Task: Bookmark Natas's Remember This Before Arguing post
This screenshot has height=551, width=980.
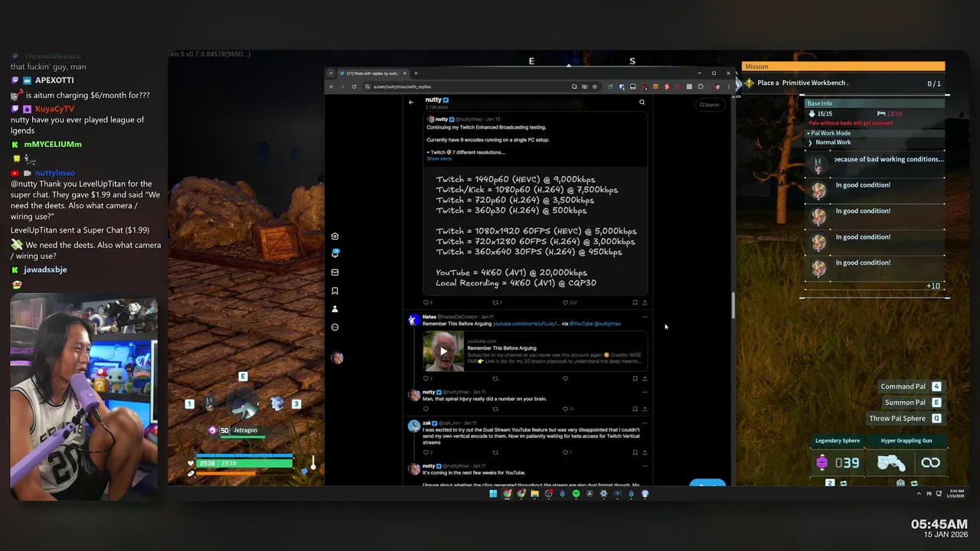Action: 635,378
